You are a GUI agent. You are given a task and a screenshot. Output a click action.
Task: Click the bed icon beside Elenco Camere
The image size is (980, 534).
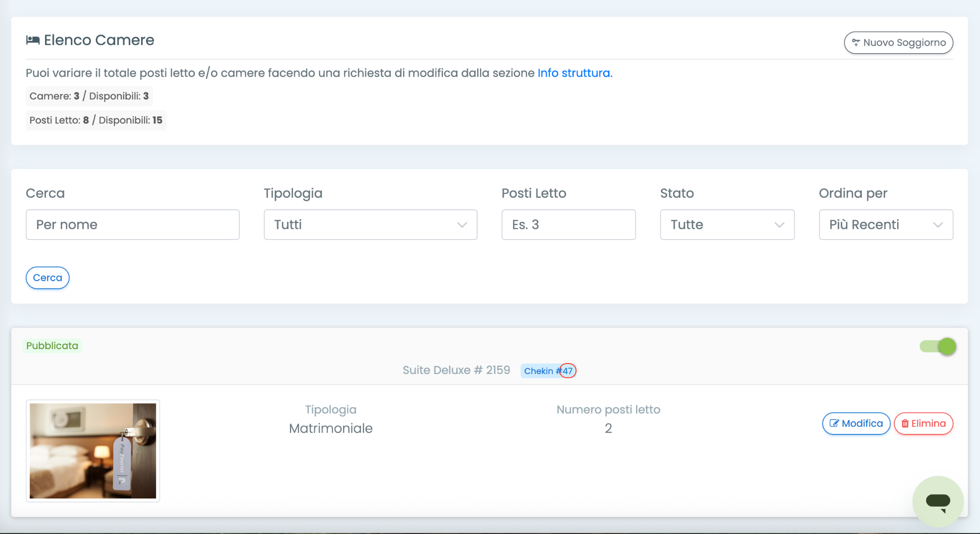tap(33, 40)
